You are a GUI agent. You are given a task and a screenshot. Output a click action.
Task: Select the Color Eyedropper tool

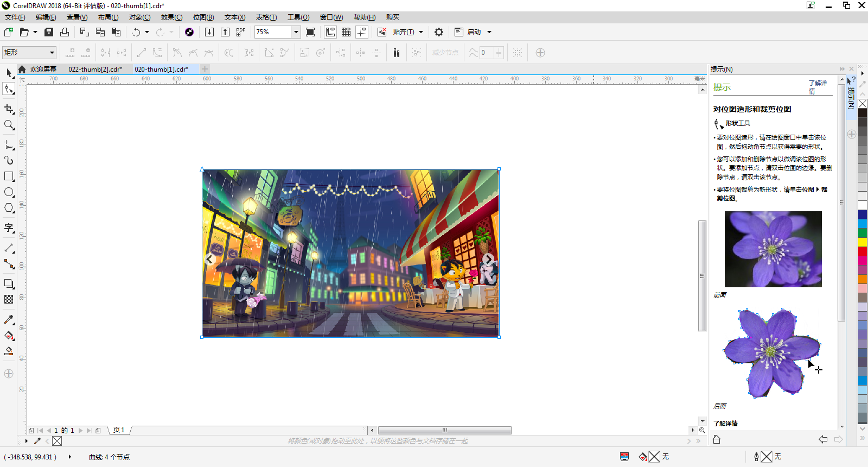point(9,320)
